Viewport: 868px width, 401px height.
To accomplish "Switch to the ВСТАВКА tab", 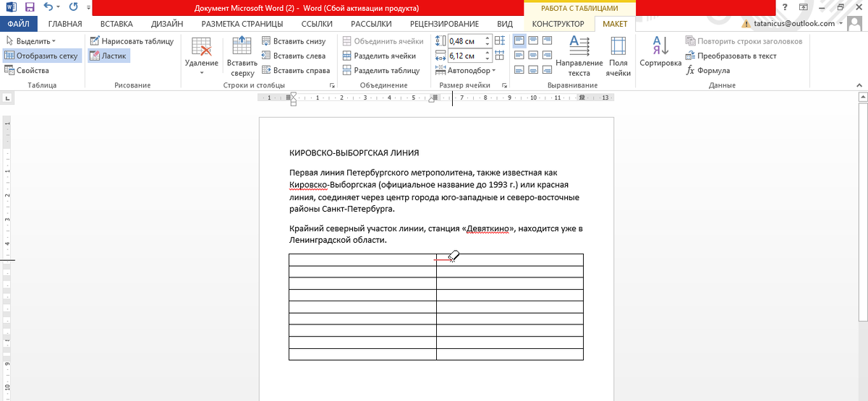I will coord(117,24).
